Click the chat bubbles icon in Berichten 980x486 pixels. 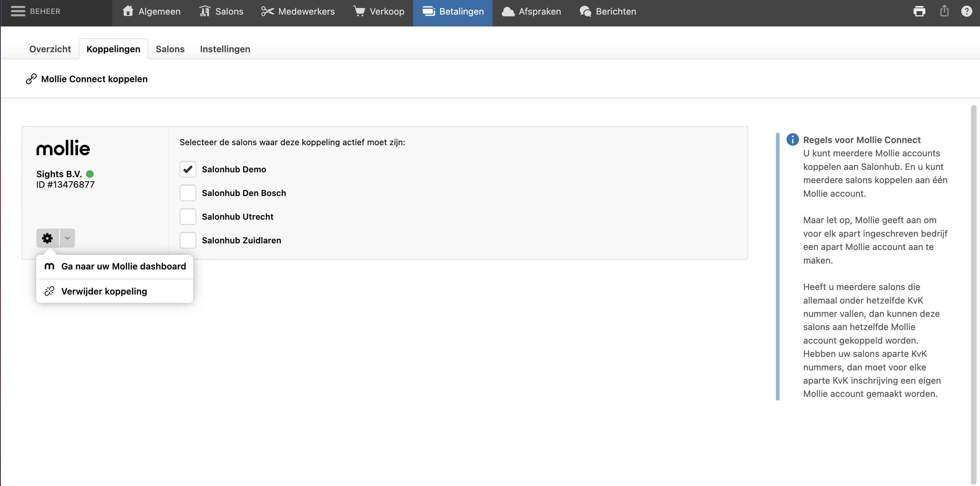click(585, 11)
